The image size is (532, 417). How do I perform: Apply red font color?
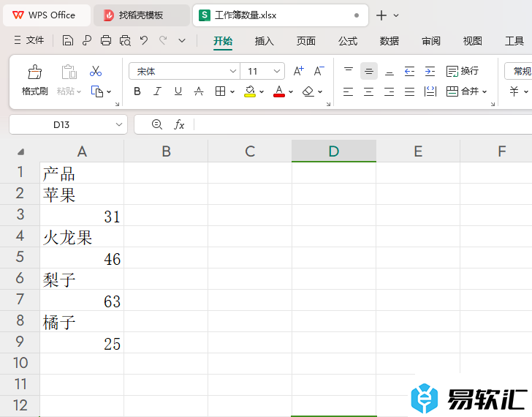point(279,91)
